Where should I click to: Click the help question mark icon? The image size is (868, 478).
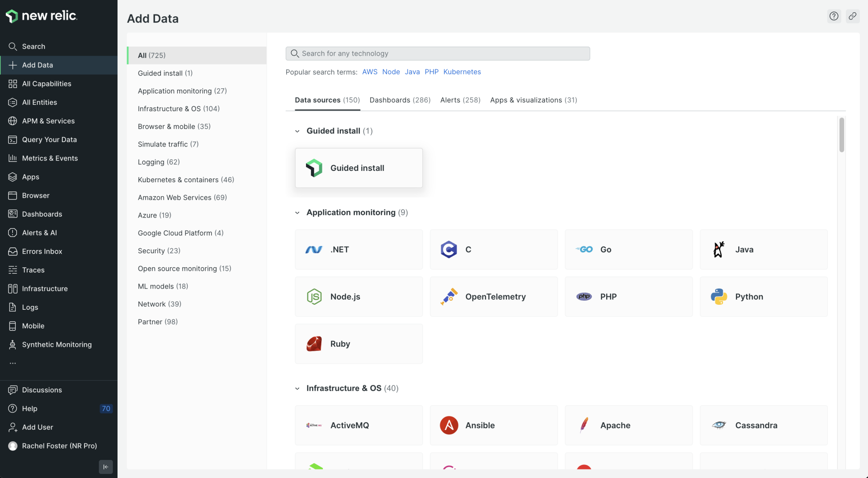click(x=834, y=16)
